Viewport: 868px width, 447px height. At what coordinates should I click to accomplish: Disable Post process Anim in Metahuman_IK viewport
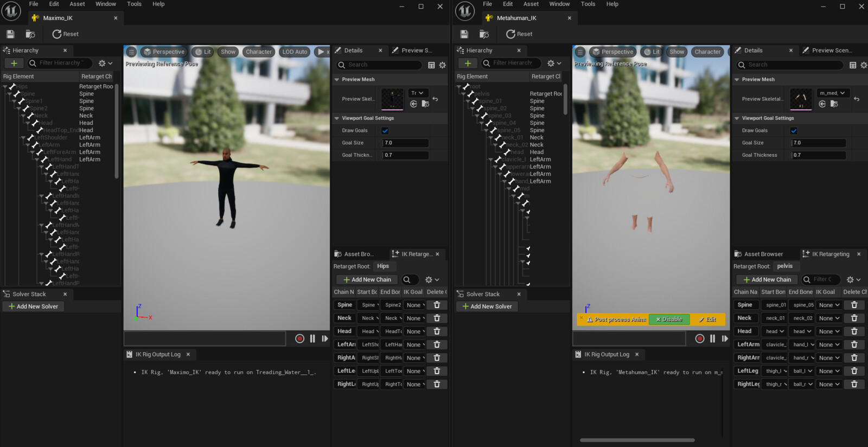[669, 320]
